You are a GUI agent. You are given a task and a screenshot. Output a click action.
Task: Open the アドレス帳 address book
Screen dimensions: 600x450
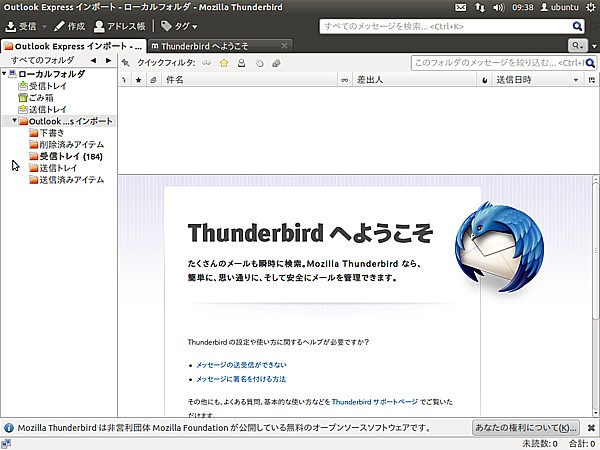click(119, 26)
